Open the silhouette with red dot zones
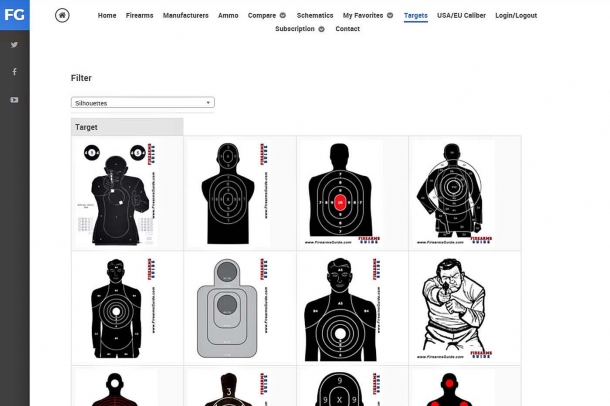The width and height of the screenshot is (610, 406). tap(454, 388)
